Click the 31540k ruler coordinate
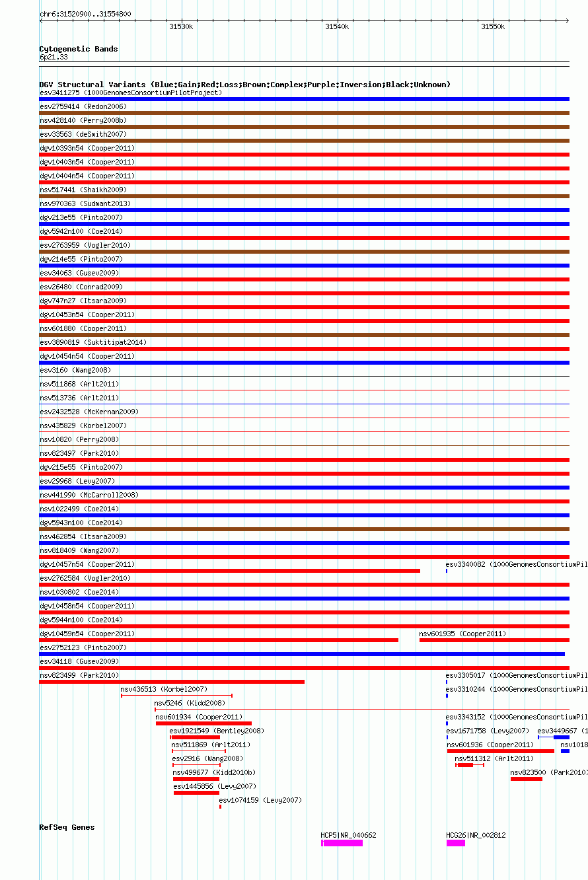The width and height of the screenshot is (588, 880). point(337,26)
